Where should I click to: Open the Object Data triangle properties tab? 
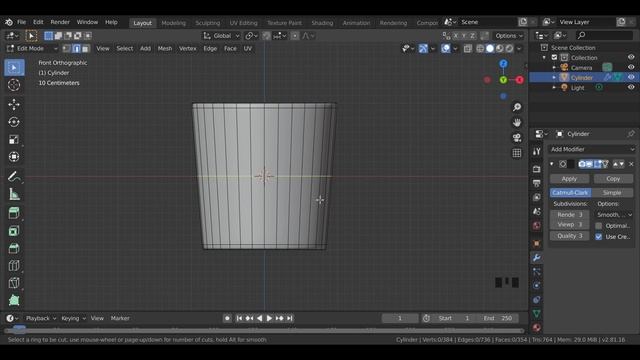537,313
